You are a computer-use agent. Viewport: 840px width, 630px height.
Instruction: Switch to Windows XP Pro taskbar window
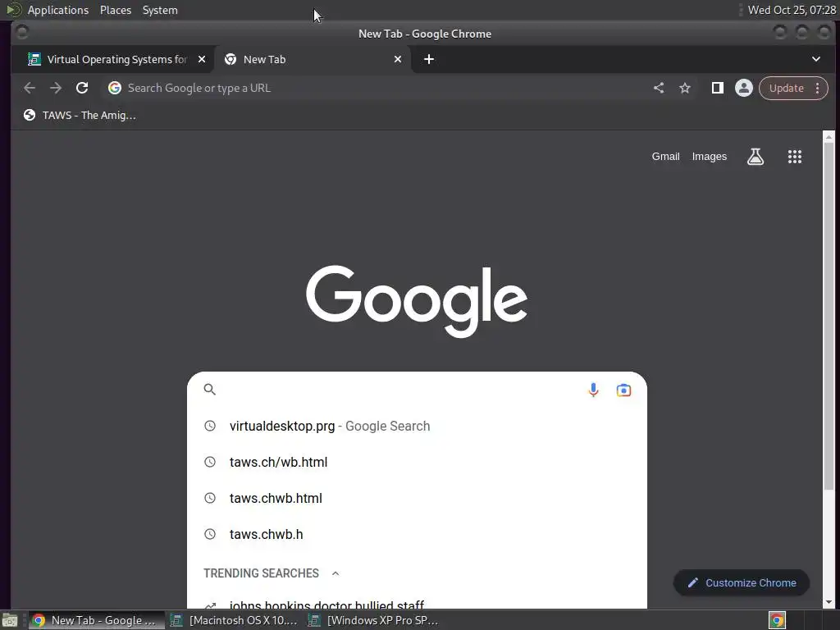(375, 620)
